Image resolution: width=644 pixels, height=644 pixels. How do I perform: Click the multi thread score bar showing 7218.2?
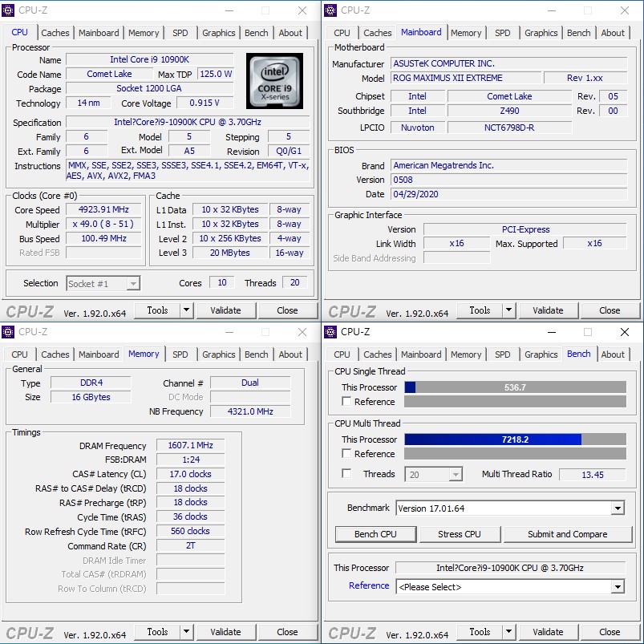point(515,439)
